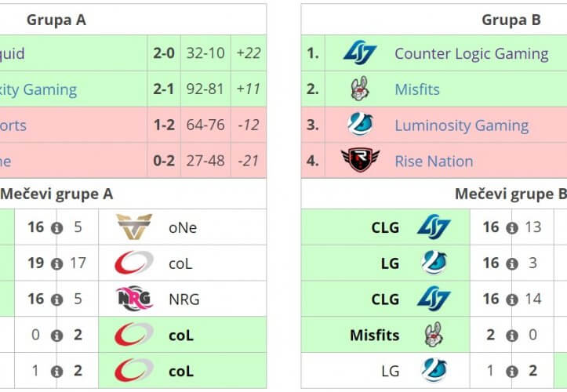Open match info for the 16-5 oNe match

pyautogui.click(x=56, y=228)
